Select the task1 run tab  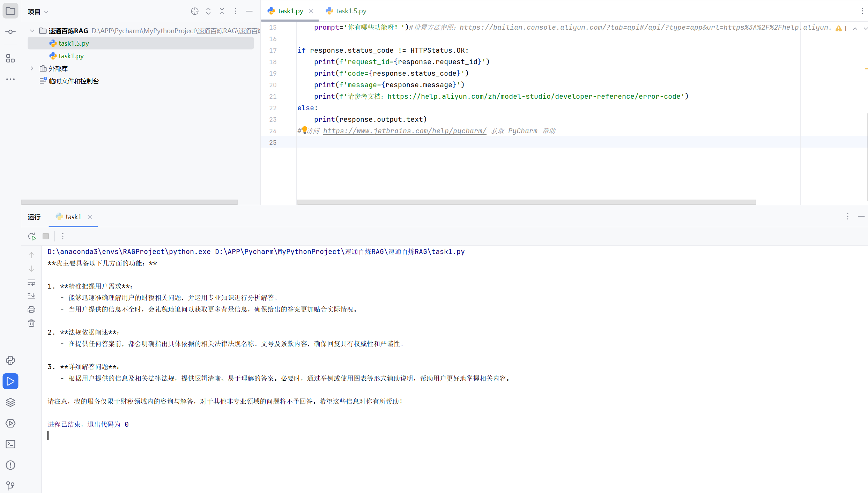[x=73, y=217]
